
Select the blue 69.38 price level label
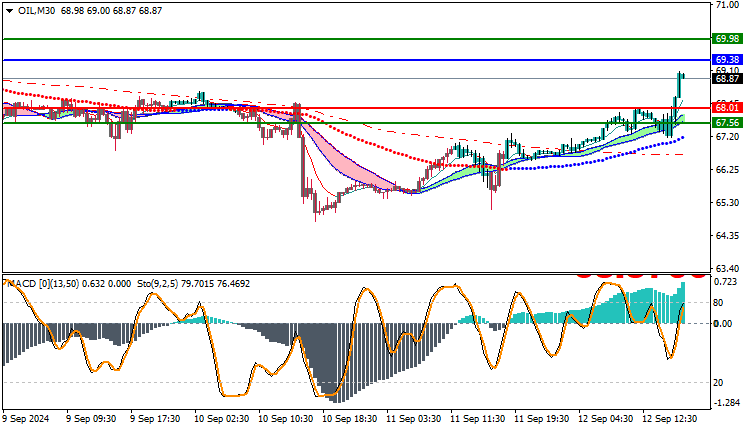(727, 60)
